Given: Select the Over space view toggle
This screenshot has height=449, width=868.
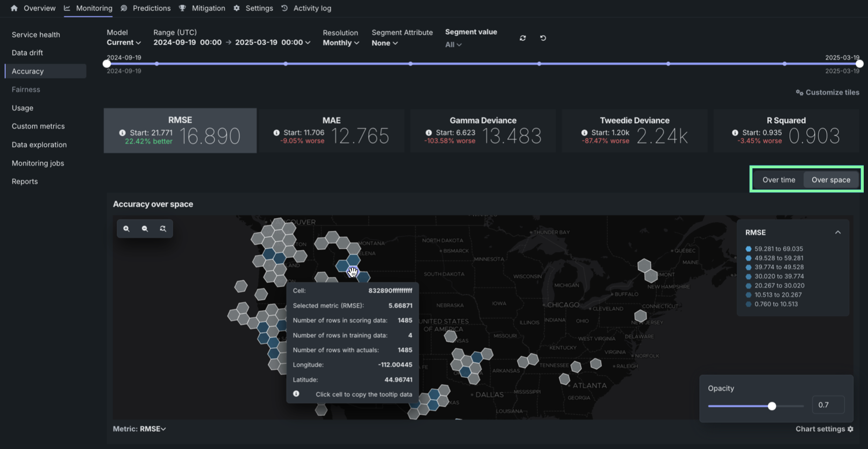Looking at the screenshot, I should (830, 180).
